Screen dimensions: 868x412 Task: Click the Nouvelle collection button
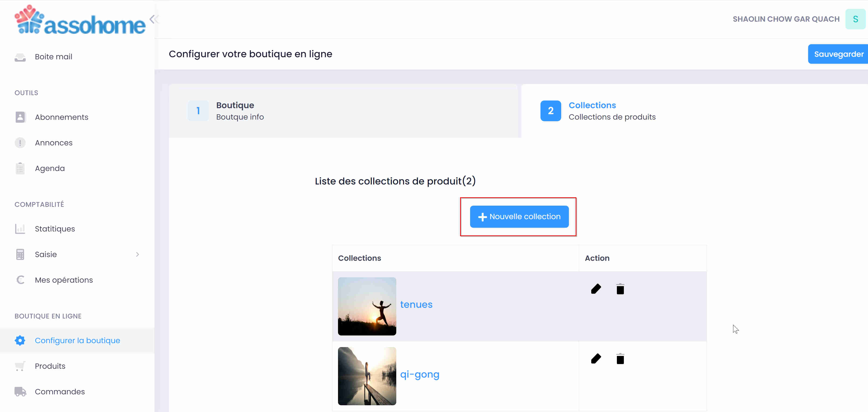tap(519, 216)
